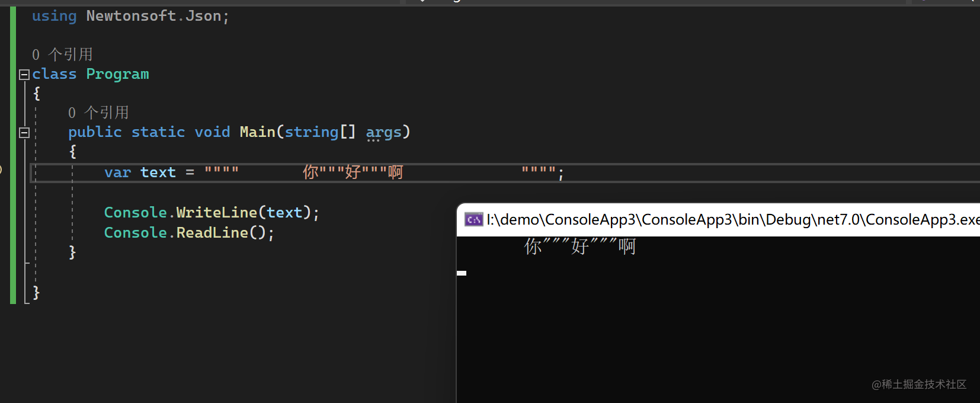This screenshot has height=403, width=980.
Task: Open references link above Main method
Action: 98,113
